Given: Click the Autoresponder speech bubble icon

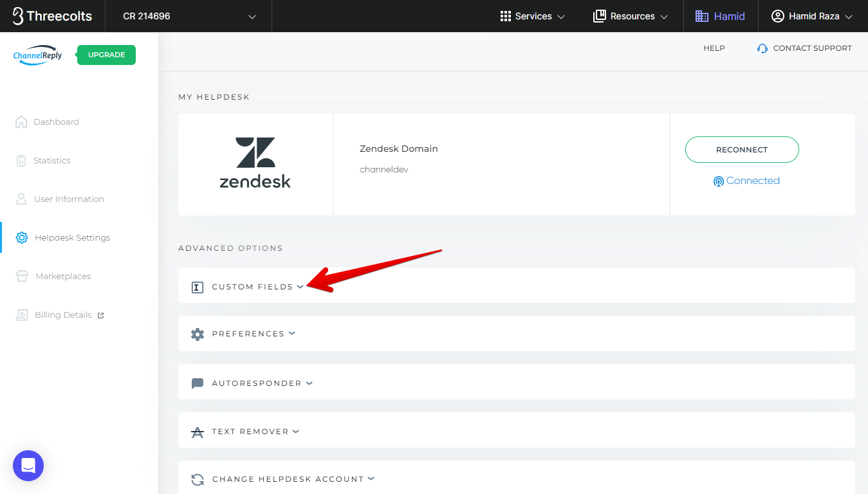Looking at the screenshot, I should tap(198, 383).
